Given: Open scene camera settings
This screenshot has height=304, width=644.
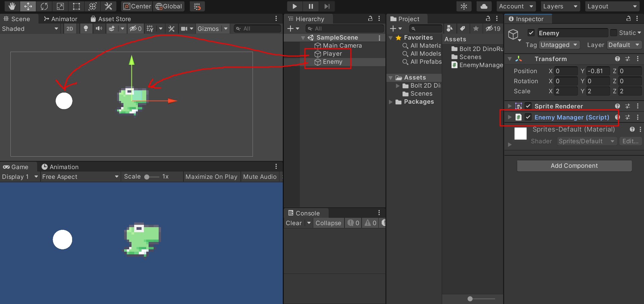Looking at the screenshot, I should tap(184, 29).
